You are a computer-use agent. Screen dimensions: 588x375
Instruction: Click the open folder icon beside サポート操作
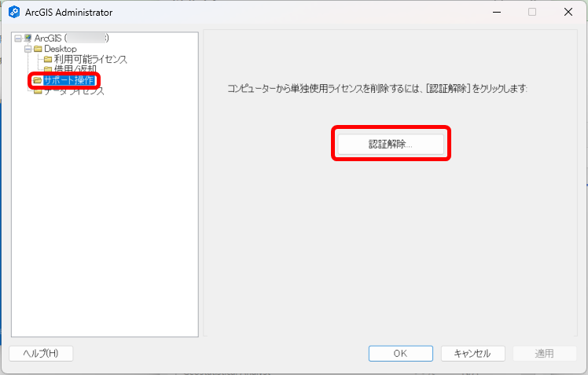pos(38,80)
